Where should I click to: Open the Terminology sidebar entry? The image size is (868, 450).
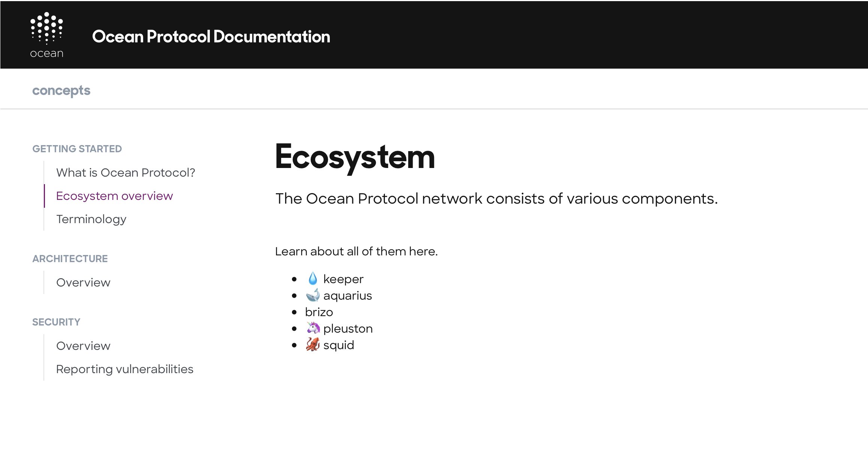pyautogui.click(x=91, y=219)
